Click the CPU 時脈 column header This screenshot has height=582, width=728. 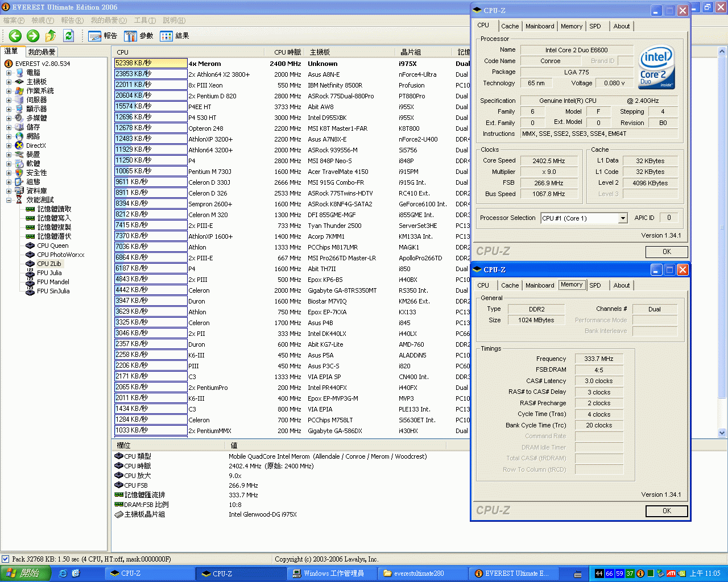click(x=283, y=52)
